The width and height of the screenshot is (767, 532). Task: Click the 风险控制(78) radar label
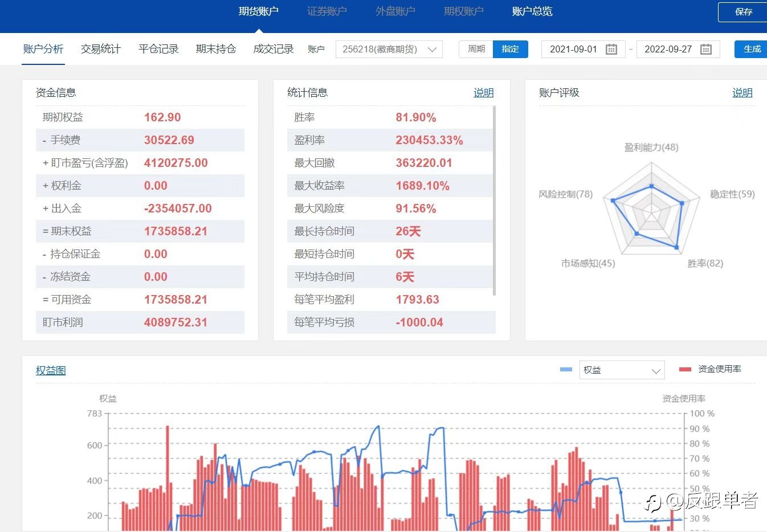(566, 194)
